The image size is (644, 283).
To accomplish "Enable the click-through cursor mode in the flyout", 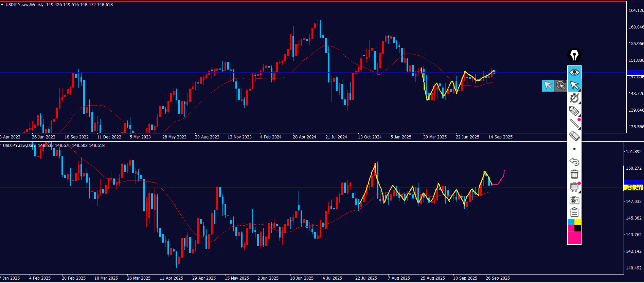I will [x=561, y=86].
